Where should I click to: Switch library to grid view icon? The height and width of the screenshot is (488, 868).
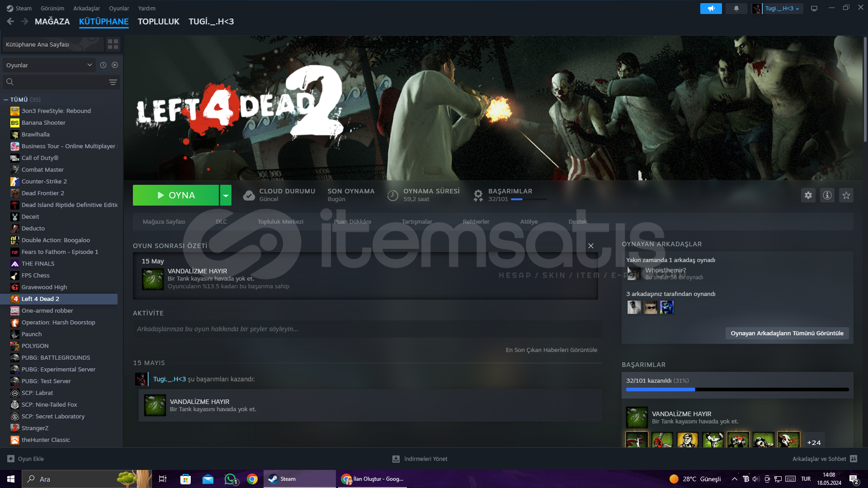113,44
